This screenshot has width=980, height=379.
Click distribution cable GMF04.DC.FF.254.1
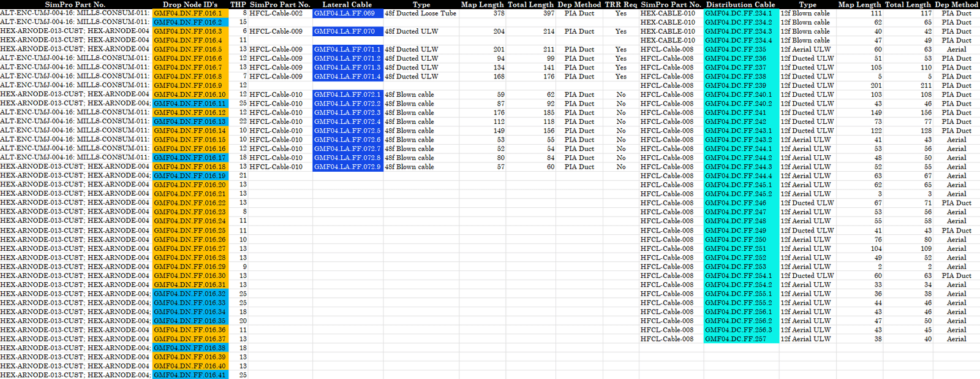click(x=741, y=275)
